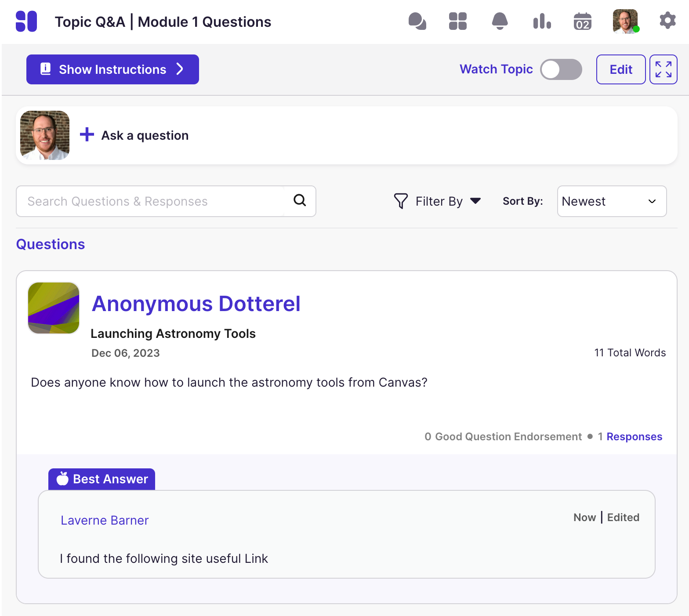The height and width of the screenshot is (616, 689).
Task: Open Anonymous Dotterel author link
Action: [196, 304]
